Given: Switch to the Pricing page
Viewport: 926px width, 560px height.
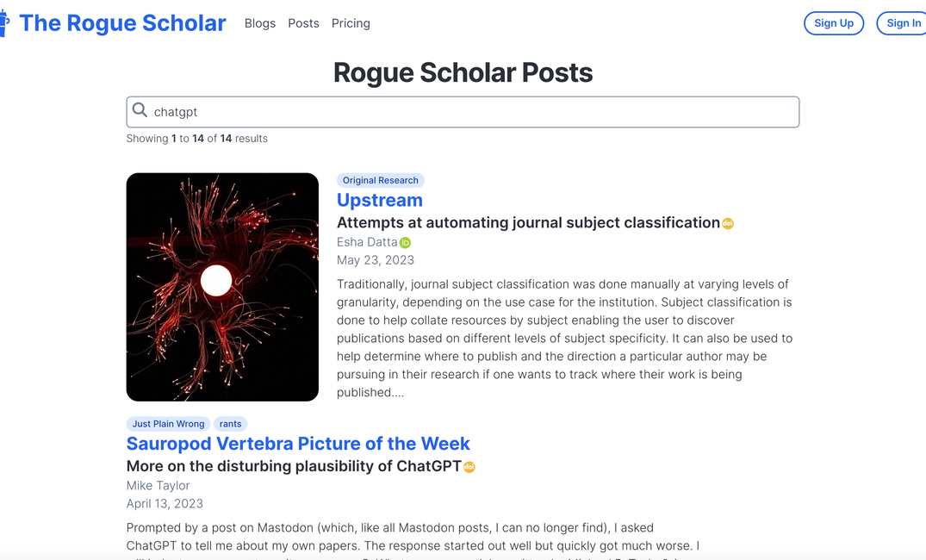Looking at the screenshot, I should point(351,23).
